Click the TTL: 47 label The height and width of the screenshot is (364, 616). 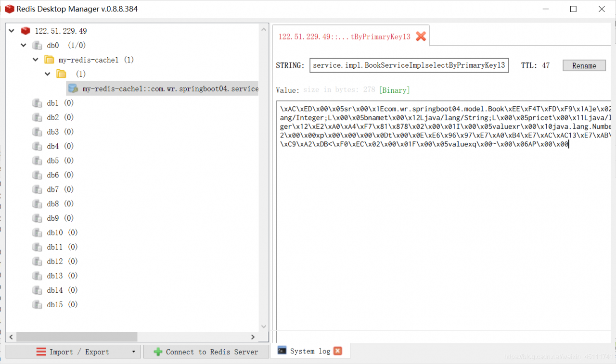(x=536, y=65)
